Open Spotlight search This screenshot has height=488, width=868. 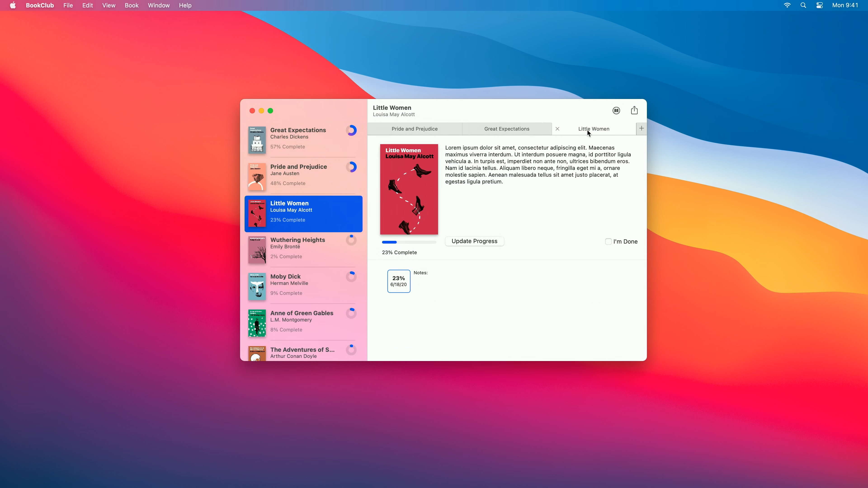(x=803, y=5)
